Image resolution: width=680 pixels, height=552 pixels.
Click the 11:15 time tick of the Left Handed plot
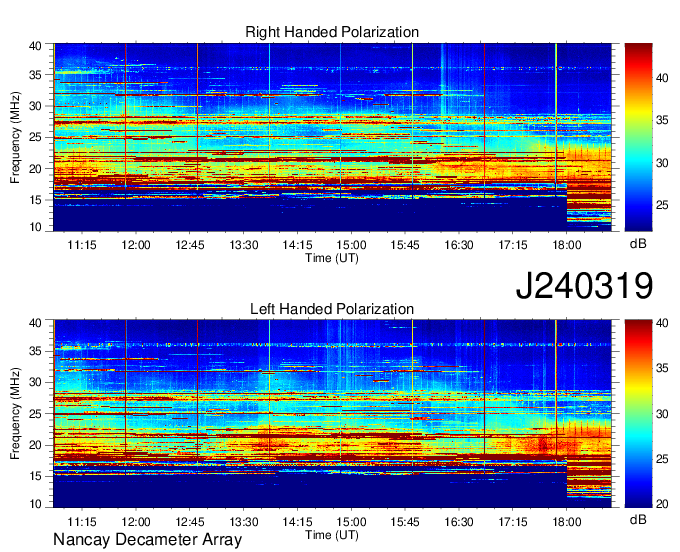click(x=82, y=522)
